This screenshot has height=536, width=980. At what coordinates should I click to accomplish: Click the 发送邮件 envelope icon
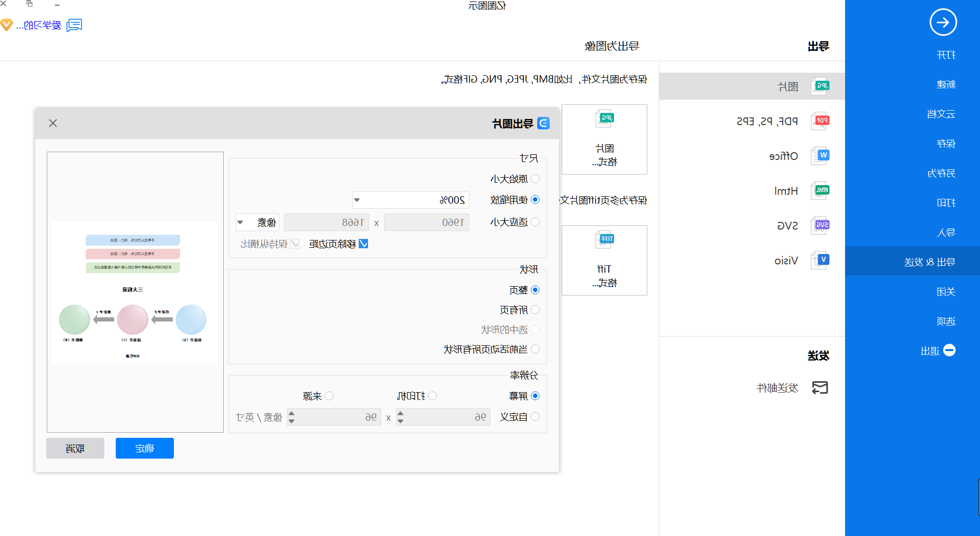[x=820, y=387]
